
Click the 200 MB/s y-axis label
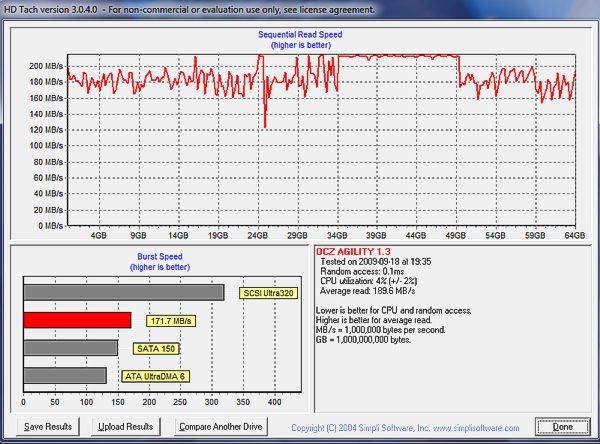coord(46,66)
